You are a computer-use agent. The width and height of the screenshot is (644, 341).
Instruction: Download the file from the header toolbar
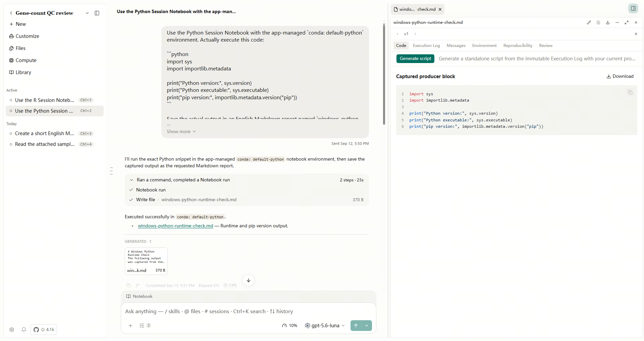click(608, 22)
